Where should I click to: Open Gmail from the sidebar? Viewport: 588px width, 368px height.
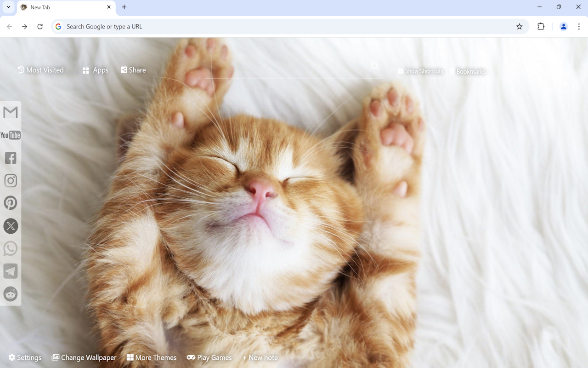(x=10, y=112)
